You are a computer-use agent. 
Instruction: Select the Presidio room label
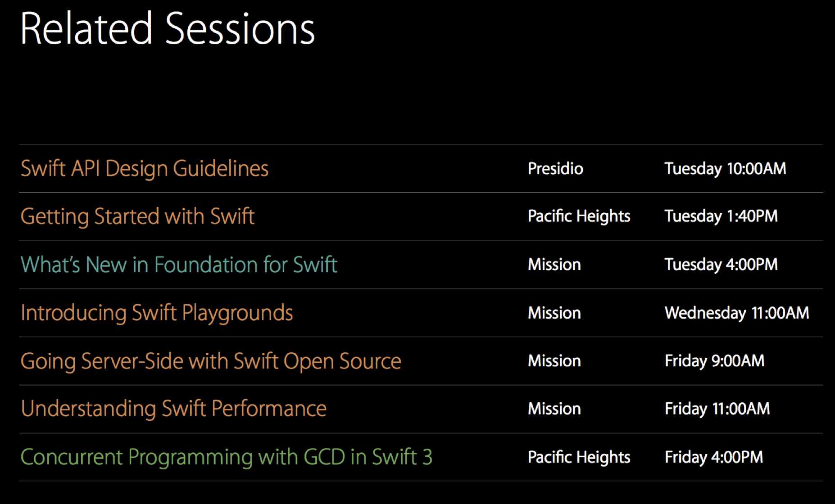(x=555, y=169)
